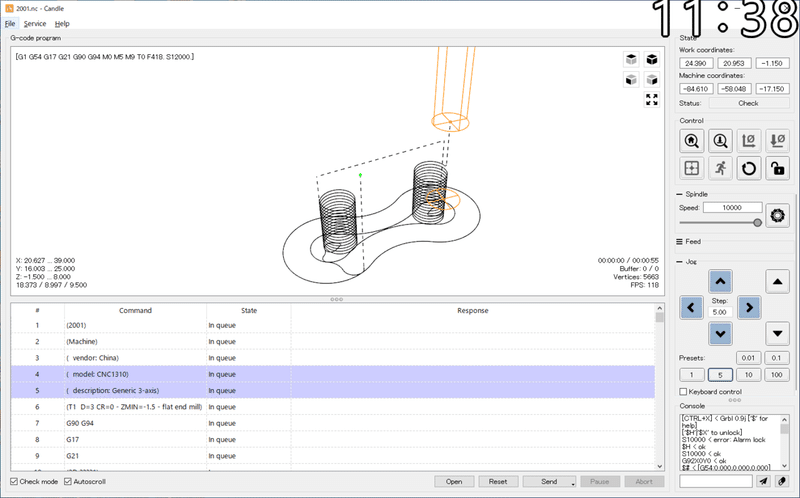Click the Safe position running-man button
The width and height of the screenshot is (800, 498).
click(x=720, y=168)
